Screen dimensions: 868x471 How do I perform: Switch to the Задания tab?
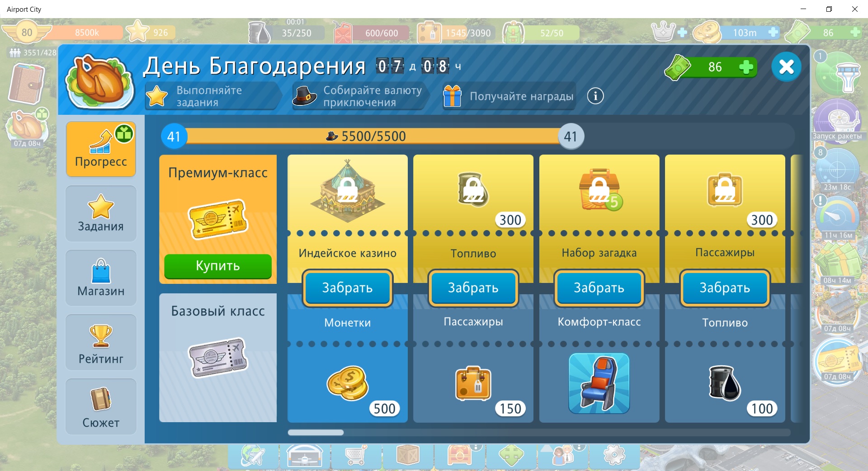tap(101, 213)
